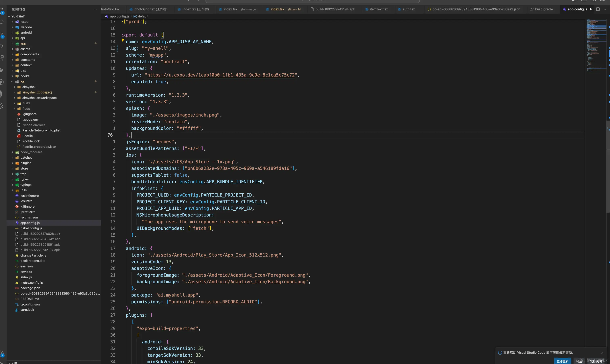Click the Podfile ruby icon in explorer
Screen dimensions: 610x364
tap(19, 136)
